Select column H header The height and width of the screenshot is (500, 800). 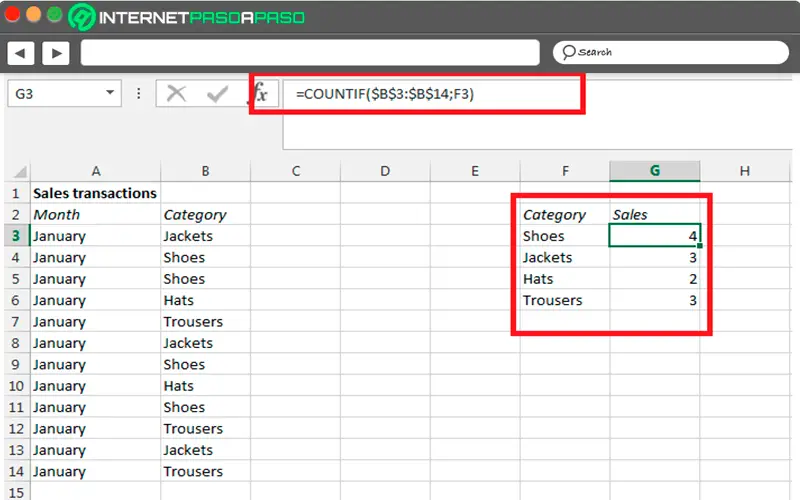(745, 171)
